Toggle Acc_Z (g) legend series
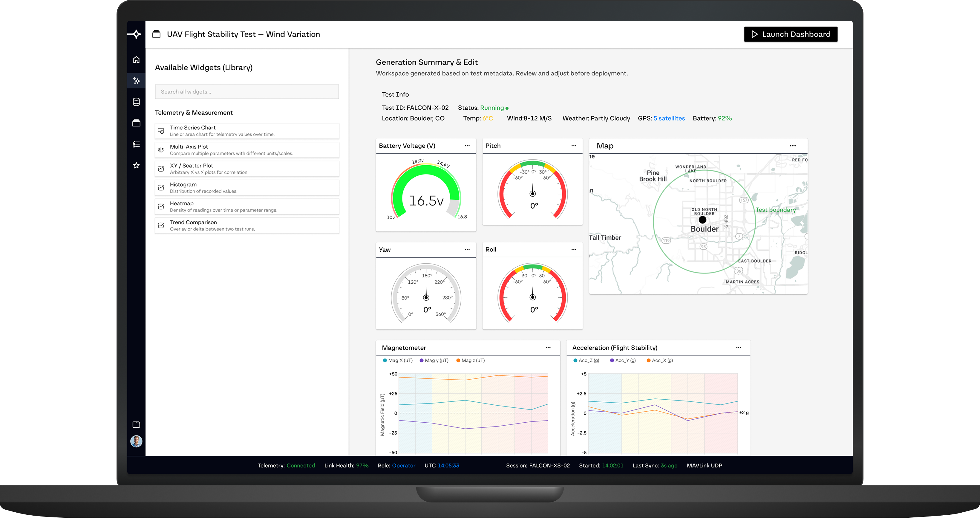Viewport: 980px width, 518px height. click(586, 360)
